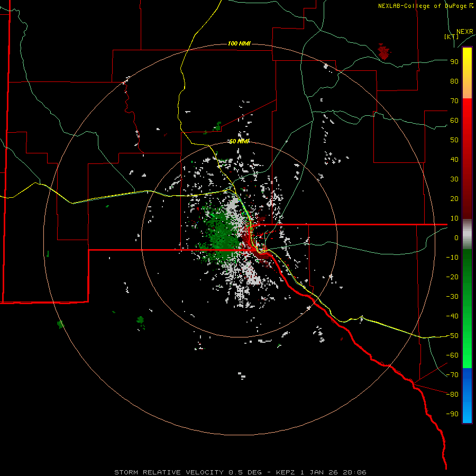
Task: Click the -40 value on velocity scale
Action: 452,316
